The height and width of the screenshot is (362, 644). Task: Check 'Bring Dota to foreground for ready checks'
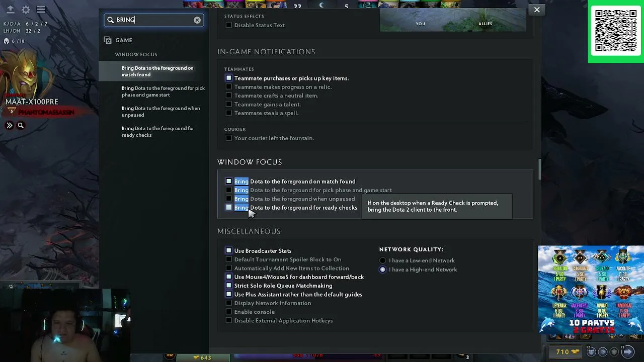pyautogui.click(x=229, y=208)
